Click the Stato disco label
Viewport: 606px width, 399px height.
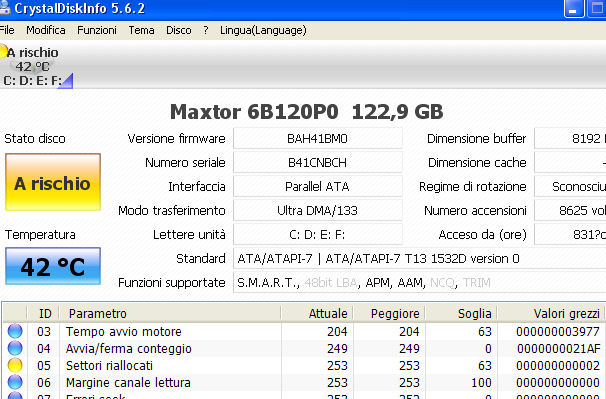coord(35,138)
